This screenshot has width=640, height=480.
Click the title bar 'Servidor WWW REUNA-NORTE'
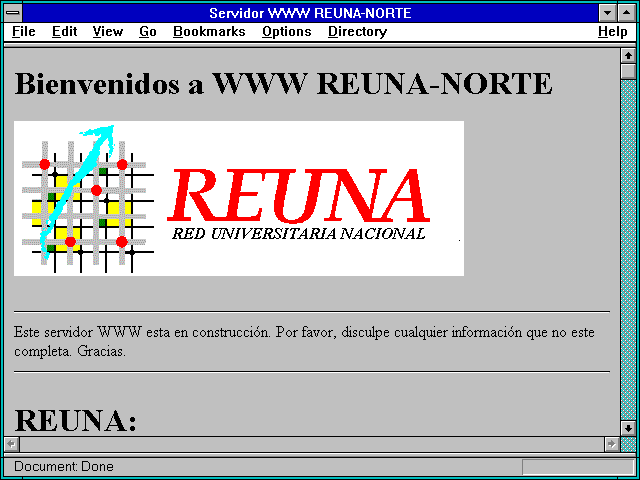point(310,13)
